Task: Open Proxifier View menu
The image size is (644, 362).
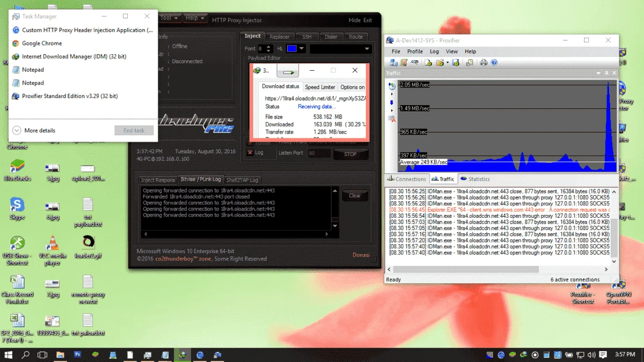Action: pos(452,51)
